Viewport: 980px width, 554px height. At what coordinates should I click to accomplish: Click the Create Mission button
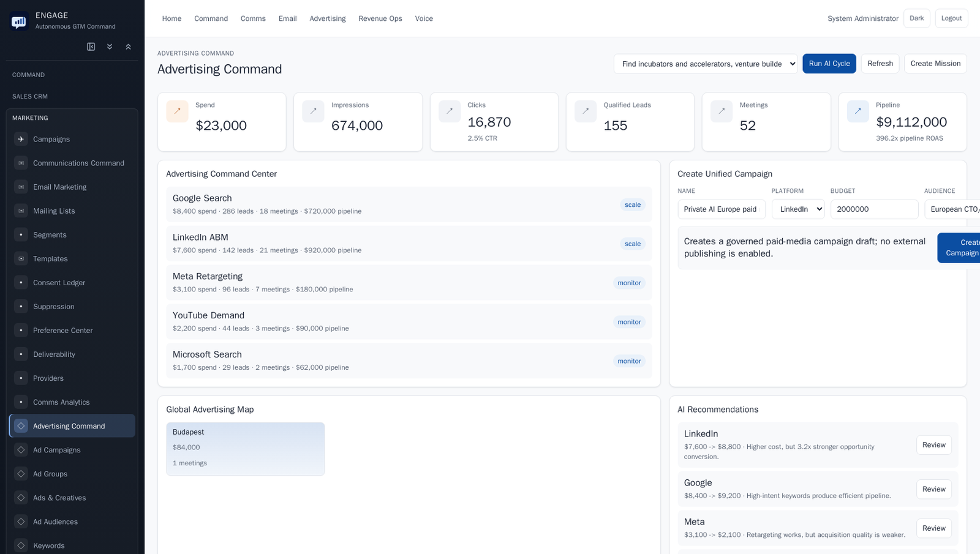(935, 64)
